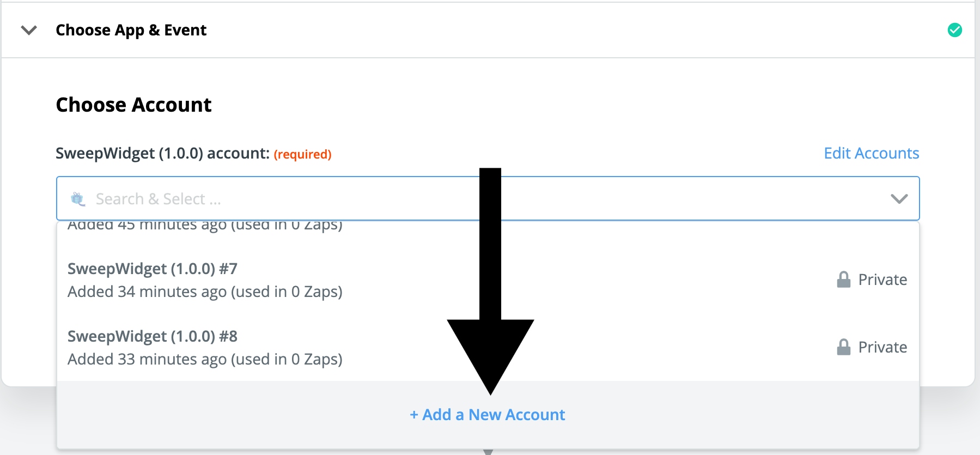980x455 pixels.
Task: Open Edit Accounts
Action: coord(871,153)
